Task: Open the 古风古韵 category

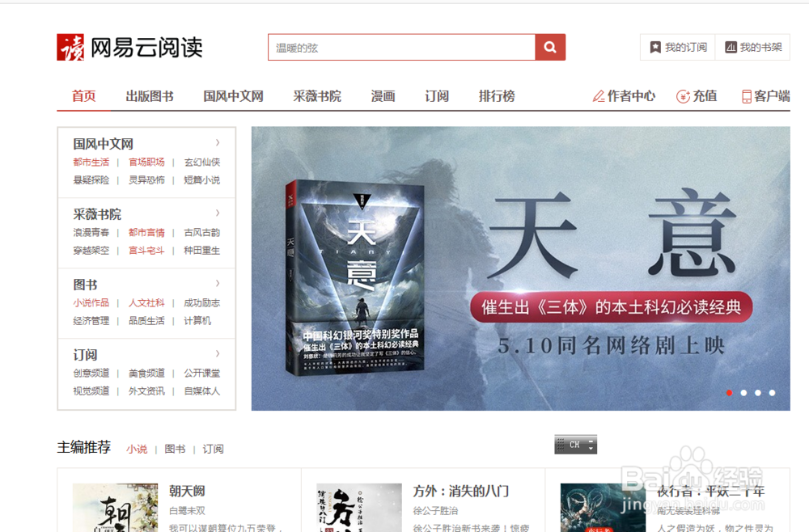Action: [x=202, y=233]
